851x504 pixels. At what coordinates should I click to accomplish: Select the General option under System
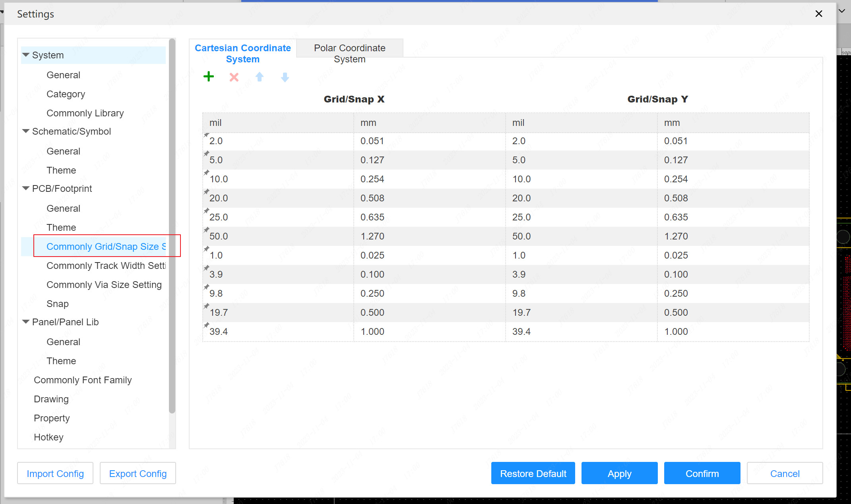tap(63, 75)
